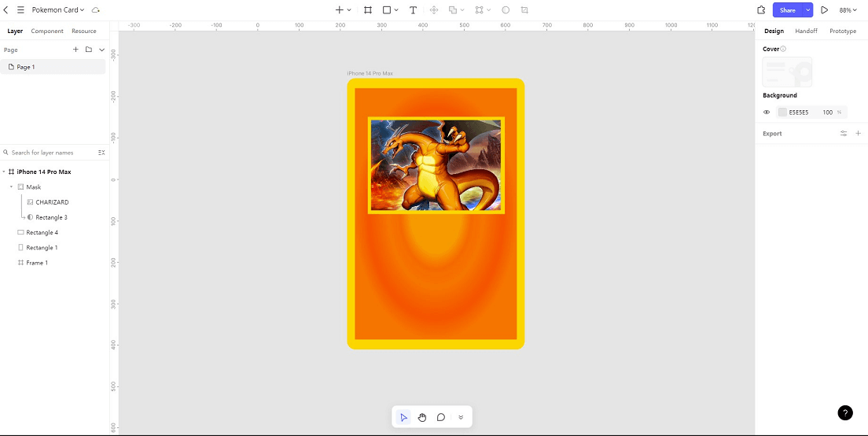This screenshot has width=868, height=436.
Task: Open the 88% zoom level dropdown
Action: (x=848, y=10)
